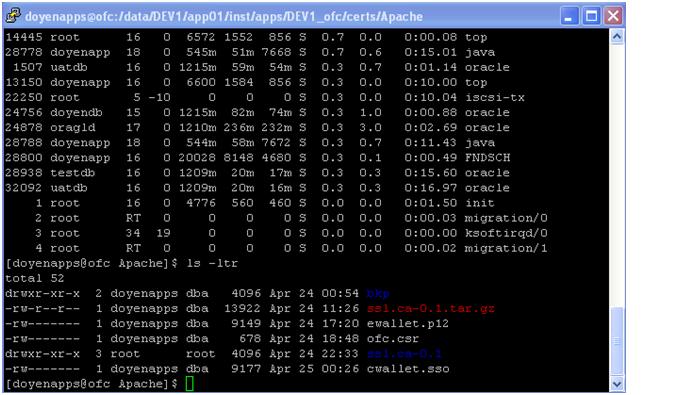Click the FNDSCH process row
Viewport: 684px width, 395px height.
258,158
